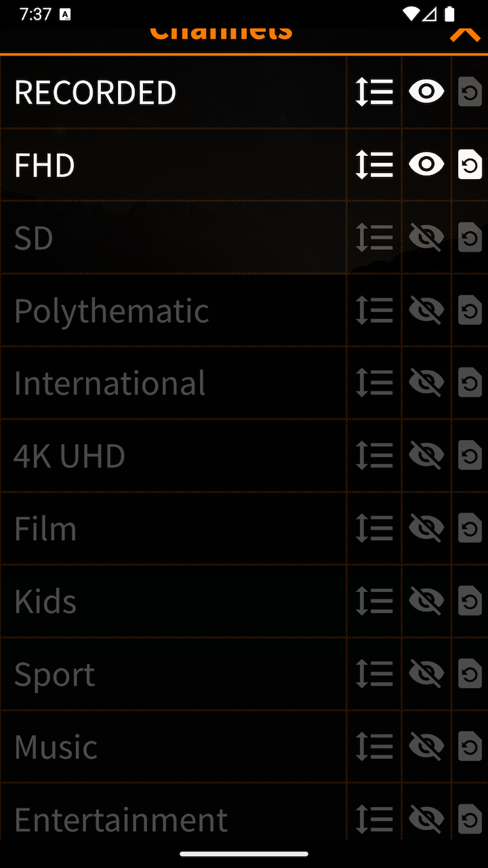Select the Film group name
488x868 pixels.
click(x=45, y=529)
